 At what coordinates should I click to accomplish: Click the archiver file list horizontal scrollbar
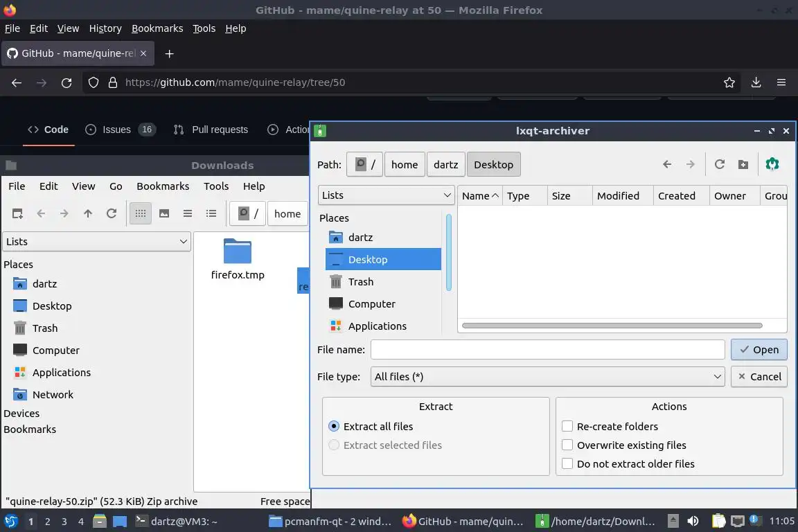(612, 326)
